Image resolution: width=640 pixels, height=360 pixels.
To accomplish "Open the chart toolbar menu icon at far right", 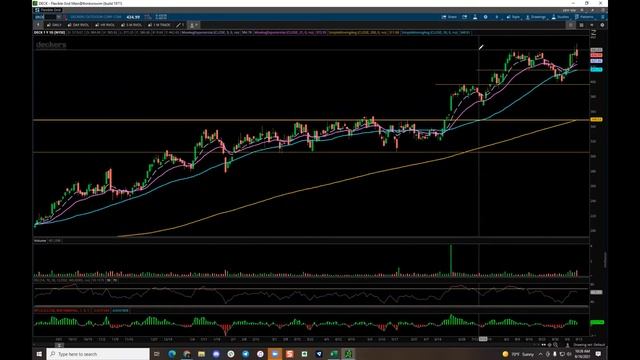I will 603,17.
